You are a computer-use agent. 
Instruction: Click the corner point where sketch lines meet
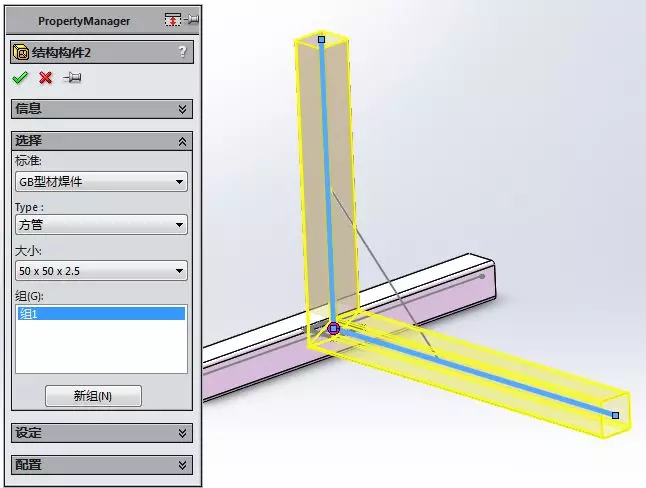click(333, 328)
